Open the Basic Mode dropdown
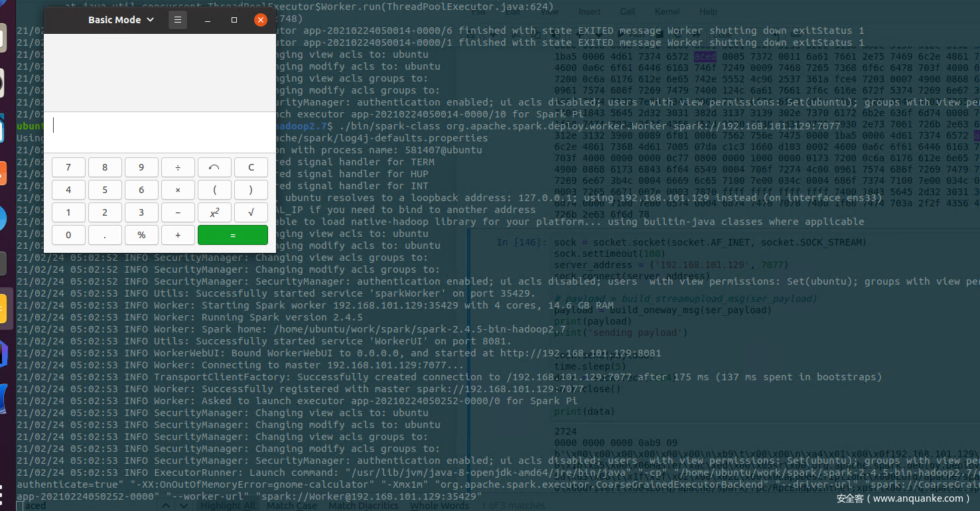The height and width of the screenshot is (511, 980). (121, 20)
